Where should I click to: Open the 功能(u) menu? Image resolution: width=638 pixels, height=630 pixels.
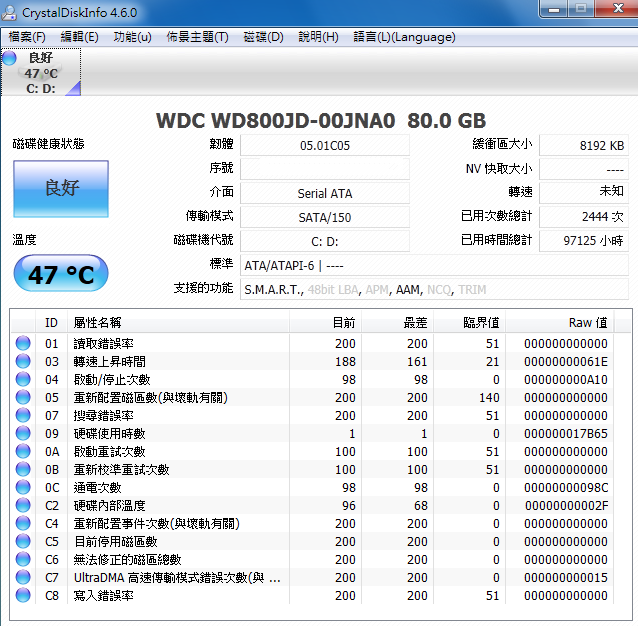click(132, 37)
